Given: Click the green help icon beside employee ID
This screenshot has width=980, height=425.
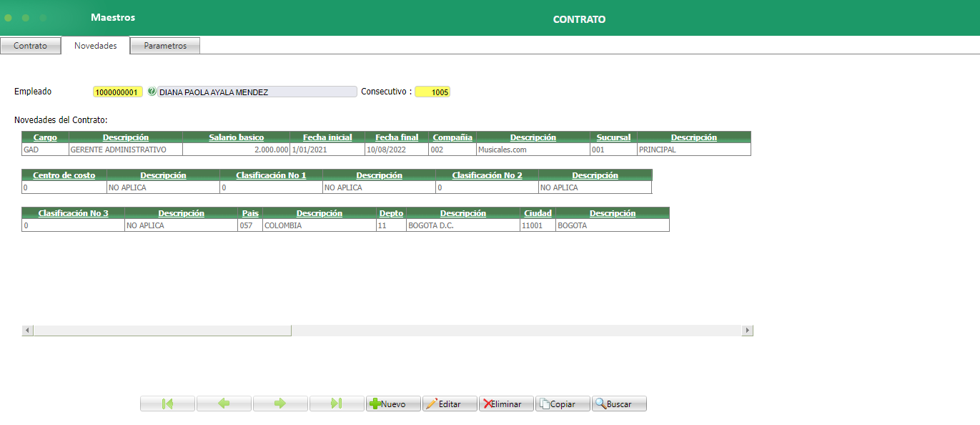Looking at the screenshot, I should coord(152,92).
